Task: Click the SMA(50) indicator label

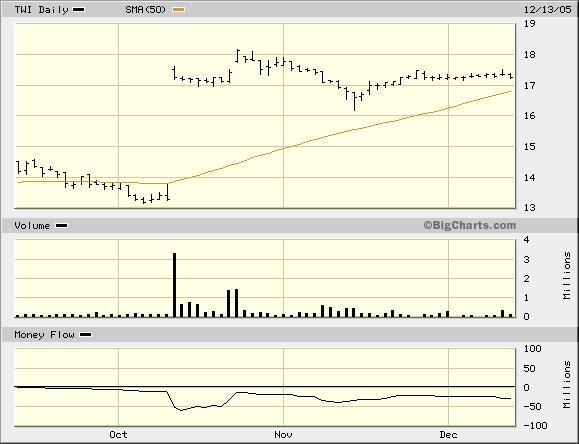Action: [x=146, y=10]
